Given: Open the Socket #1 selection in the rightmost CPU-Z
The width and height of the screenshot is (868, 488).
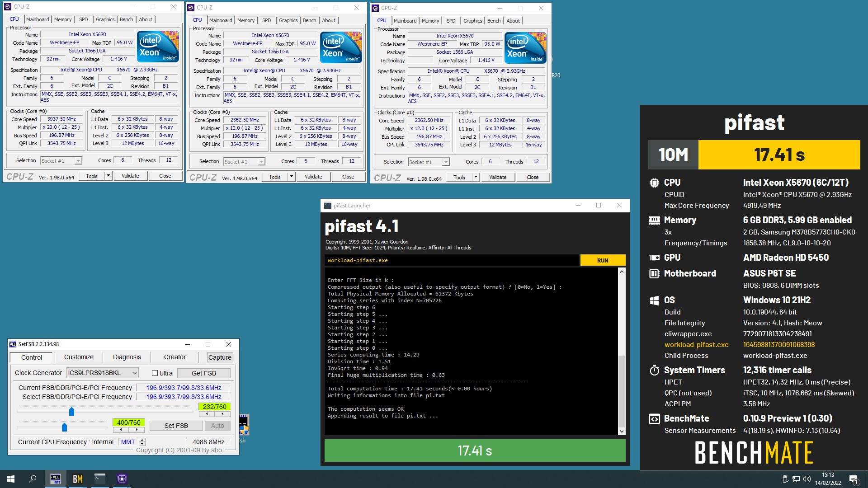Looking at the screenshot, I should pos(429,162).
